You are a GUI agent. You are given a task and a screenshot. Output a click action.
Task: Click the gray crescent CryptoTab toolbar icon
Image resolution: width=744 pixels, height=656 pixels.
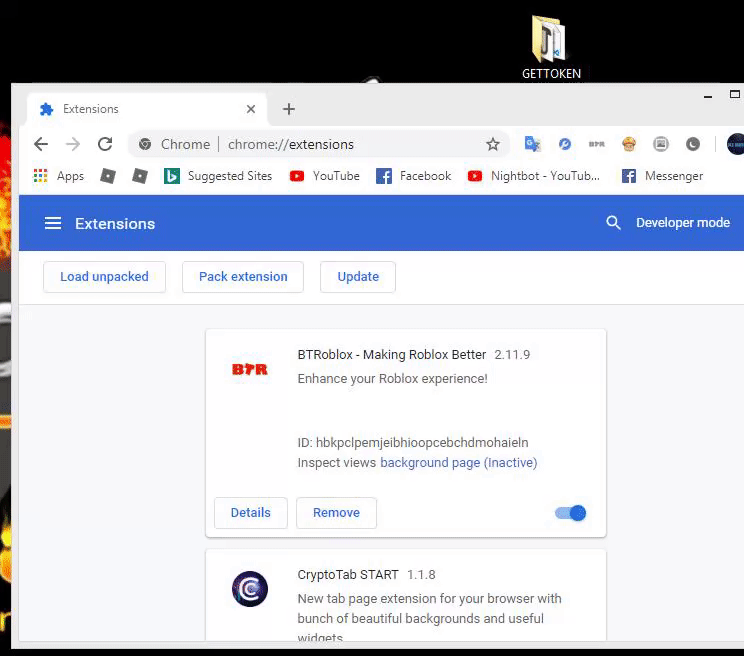tap(693, 144)
